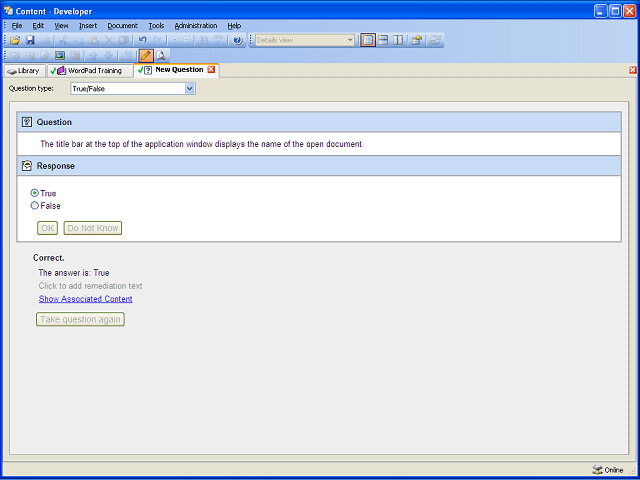This screenshot has height=480, width=640.
Task: Click the spell check icon
Action: 219,40
